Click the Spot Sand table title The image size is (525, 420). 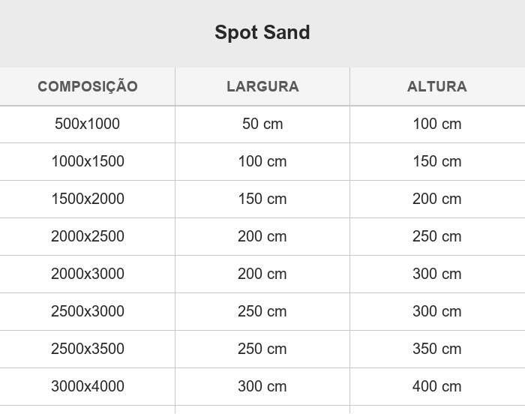[262, 32]
